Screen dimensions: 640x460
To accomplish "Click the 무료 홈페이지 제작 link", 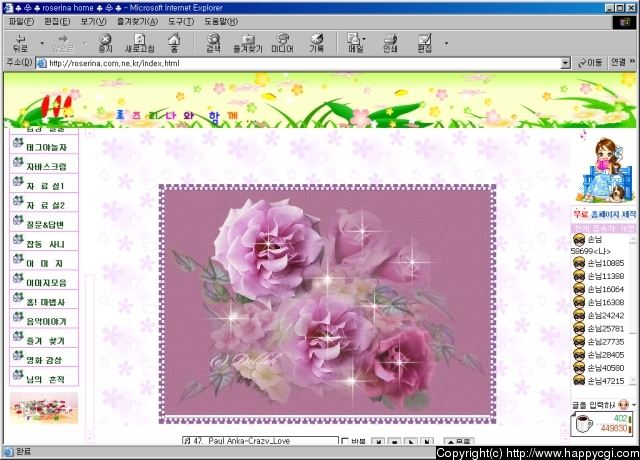I will pos(604,214).
